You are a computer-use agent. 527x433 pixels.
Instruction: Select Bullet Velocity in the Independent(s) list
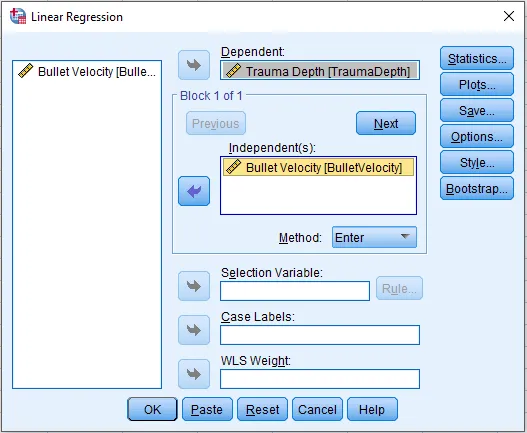coord(318,167)
